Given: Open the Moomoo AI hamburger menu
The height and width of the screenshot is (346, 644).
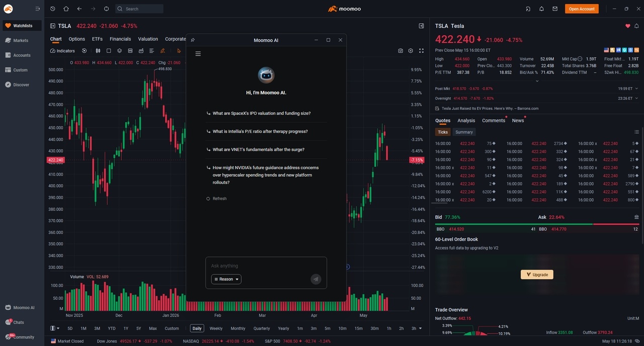Looking at the screenshot, I should coord(198,54).
